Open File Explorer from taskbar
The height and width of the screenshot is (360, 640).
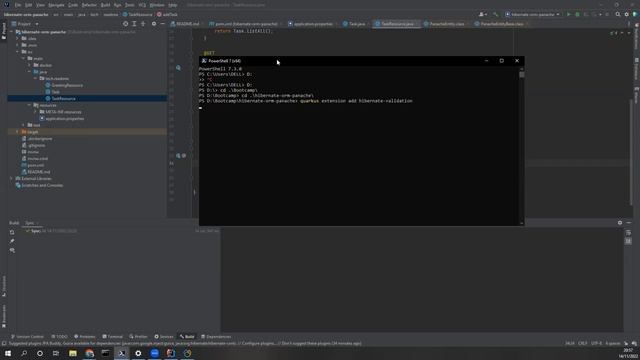(73, 353)
